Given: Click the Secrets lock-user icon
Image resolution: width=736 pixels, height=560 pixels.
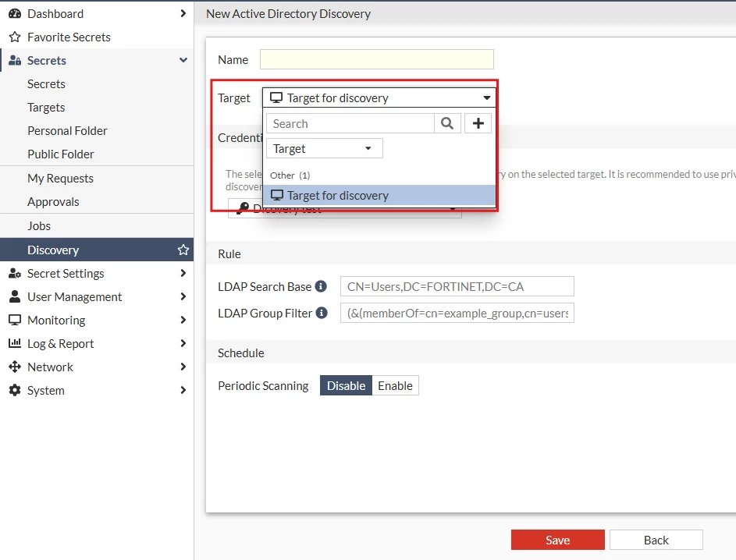Looking at the screenshot, I should [x=15, y=61].
